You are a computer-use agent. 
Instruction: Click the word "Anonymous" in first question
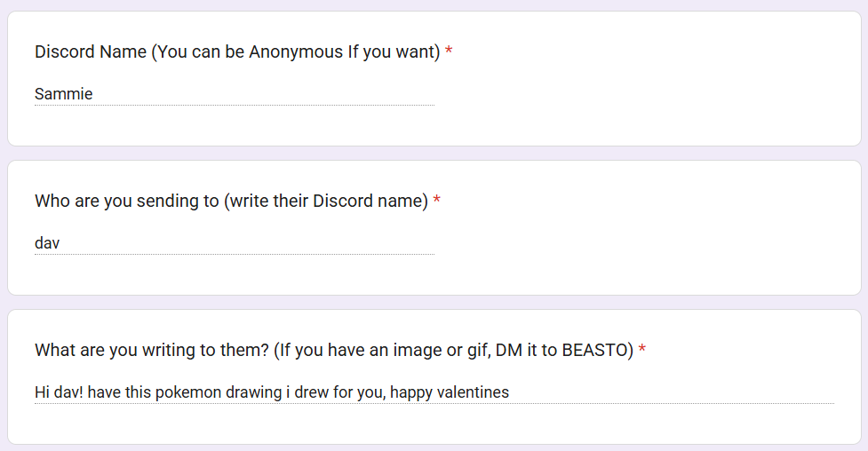click(x=295, y=51)
